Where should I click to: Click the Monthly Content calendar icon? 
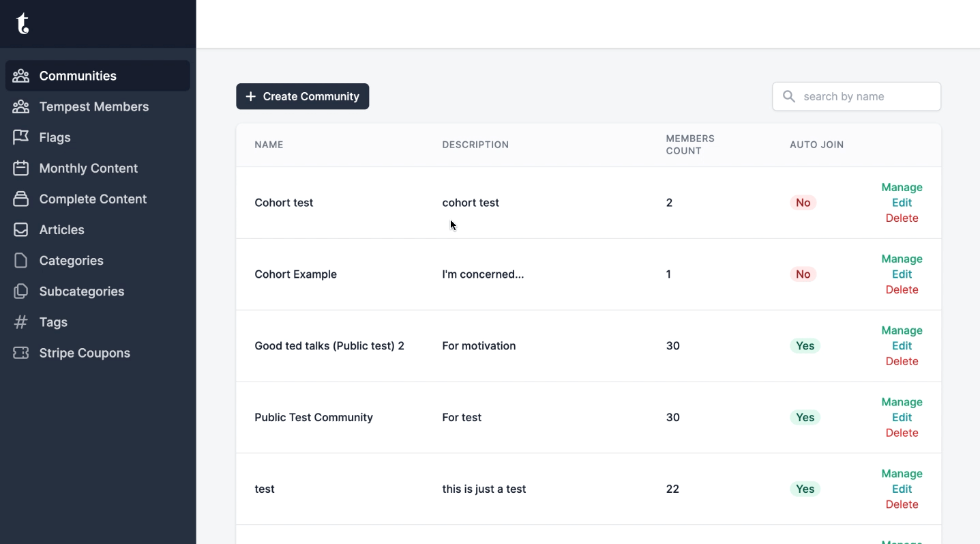coord(21,168)
